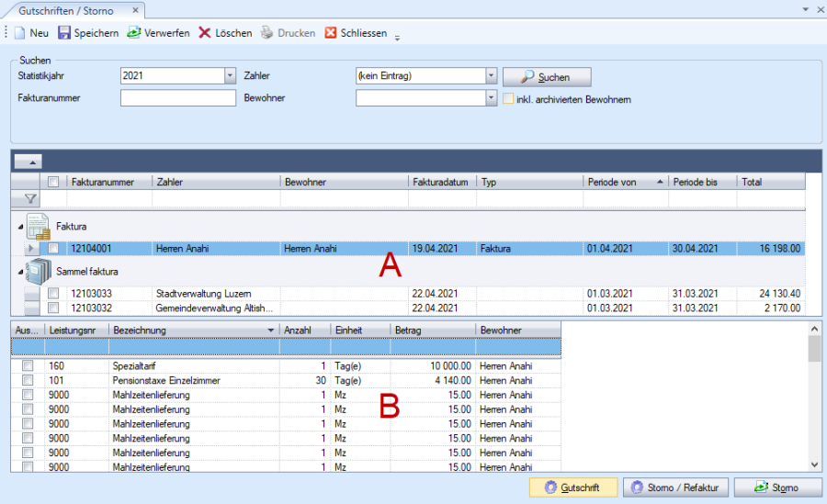Click the Fakturanummer filter row cell
This screenshot has width=827, height=504.
[x=109, y=198]
